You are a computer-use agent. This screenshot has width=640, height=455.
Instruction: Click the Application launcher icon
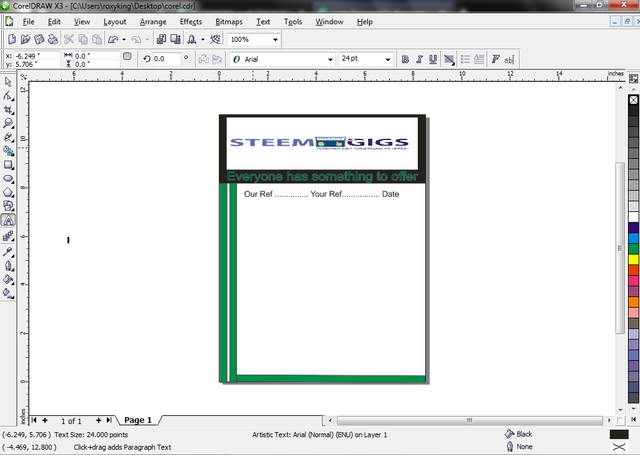point(191,39)
